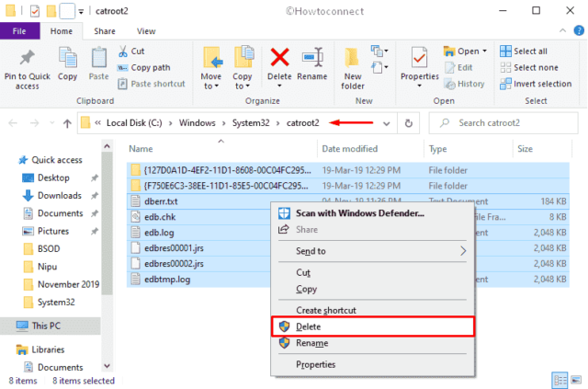588x389 pixels.
Task: Select the {127D0A1D-4EF2... folder row
Action: tap(348, 170)
